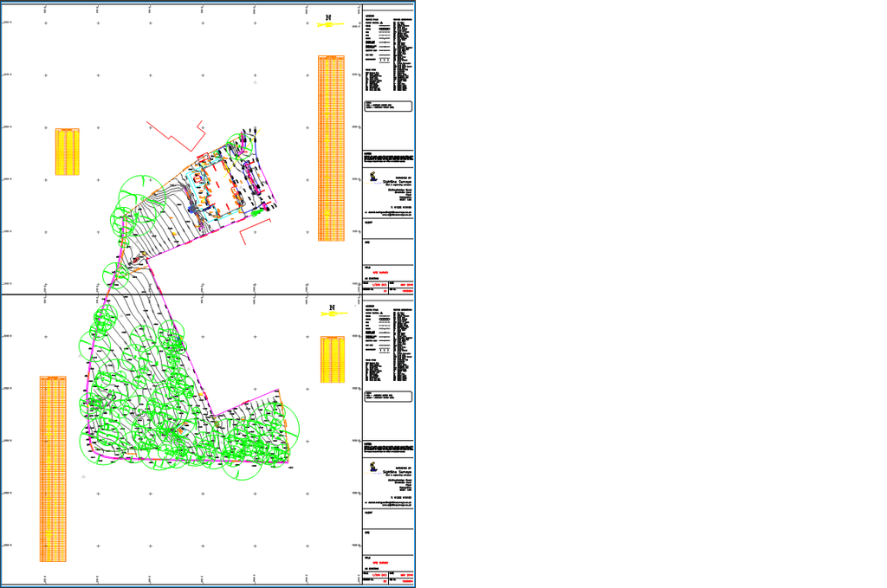Click the north arrow on the lower sheet

[x=331, y=311]
